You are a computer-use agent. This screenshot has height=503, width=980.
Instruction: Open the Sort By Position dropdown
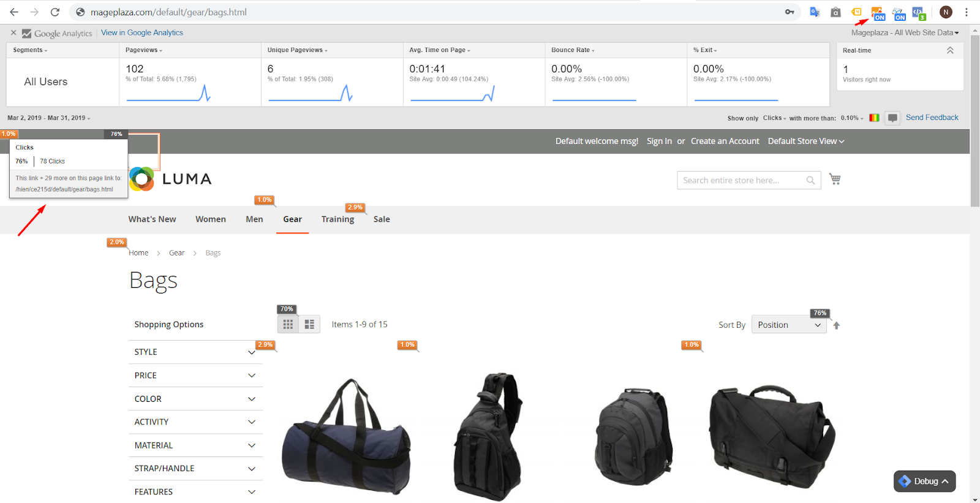tap(788, 325)
